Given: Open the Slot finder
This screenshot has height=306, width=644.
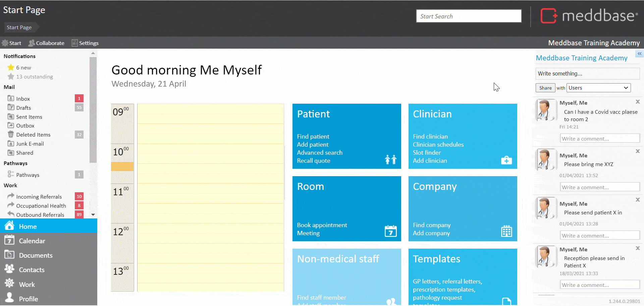Looking at the screenshot, I should (x=427, y=153).
